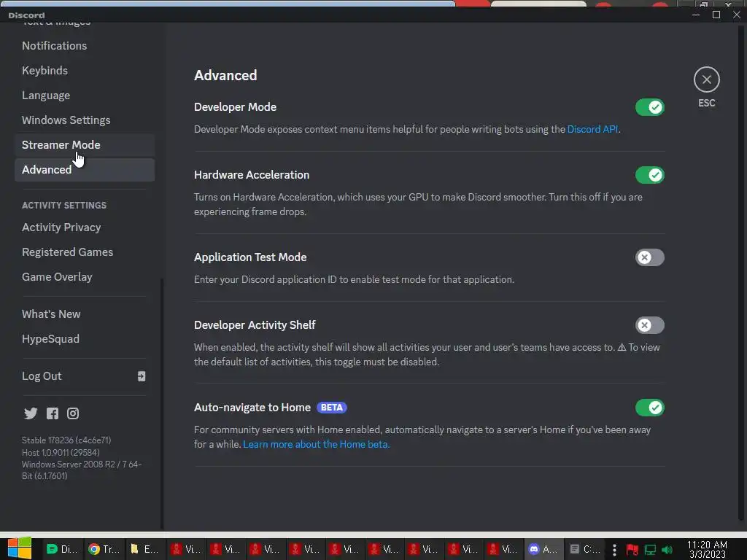The image size is (747, 560).
Task: Click the Hardware Acceleration label
Action: point(252,175)
